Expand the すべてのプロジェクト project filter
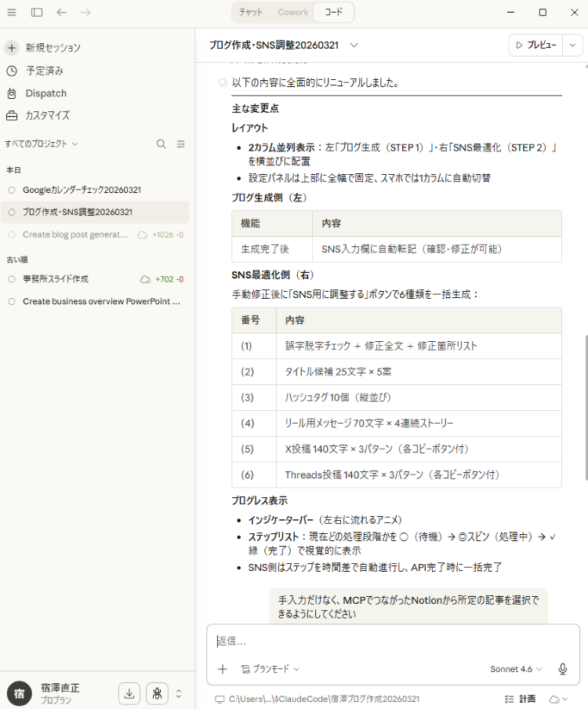Image resolution: width=588 pixels, height=709 pixels. [42, 144]
